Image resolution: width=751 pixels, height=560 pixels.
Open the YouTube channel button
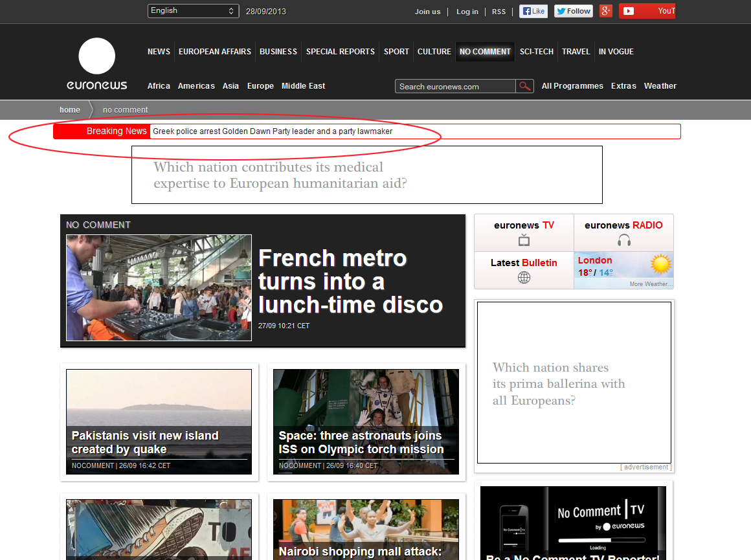(647, 11)
